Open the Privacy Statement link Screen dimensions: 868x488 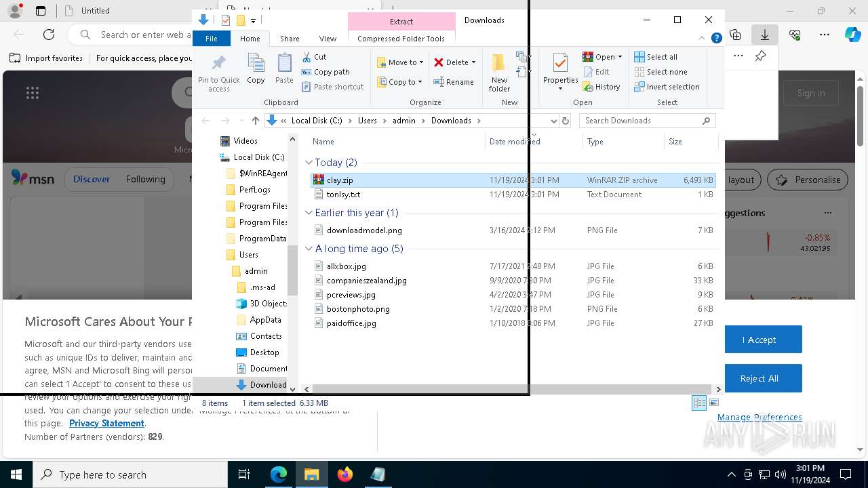(x=106, y=423)
